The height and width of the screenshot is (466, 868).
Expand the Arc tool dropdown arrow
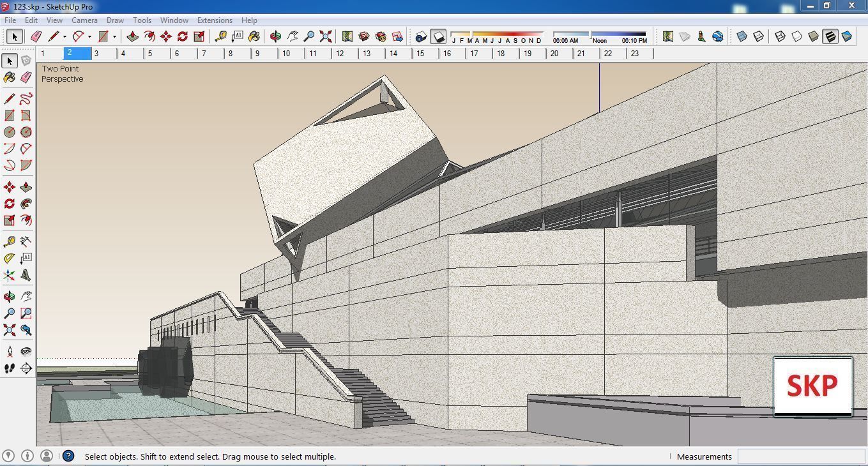(x=89, y=37)
